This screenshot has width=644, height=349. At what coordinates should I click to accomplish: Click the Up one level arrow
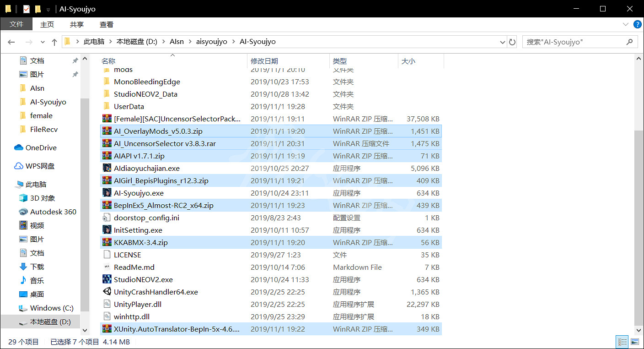tap(54, 42)
